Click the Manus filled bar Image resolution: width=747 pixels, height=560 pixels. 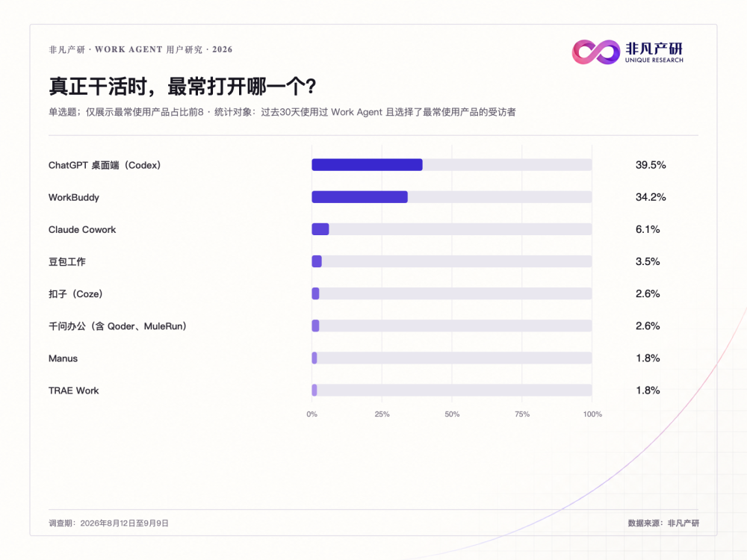(314, 358)
